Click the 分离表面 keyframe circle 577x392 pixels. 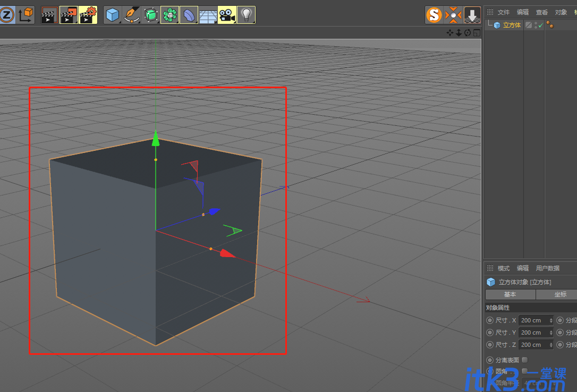[490, 360]
